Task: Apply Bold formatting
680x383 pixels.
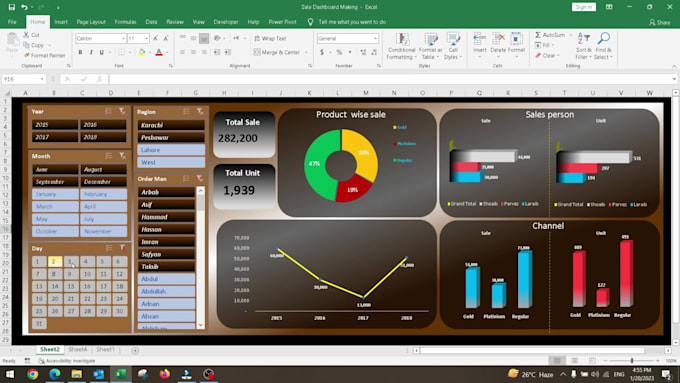Action: 80,52
